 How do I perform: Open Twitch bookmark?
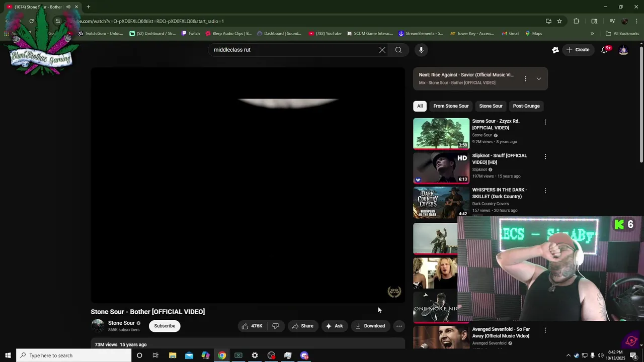pyautogui.click(x=190, y=34)
